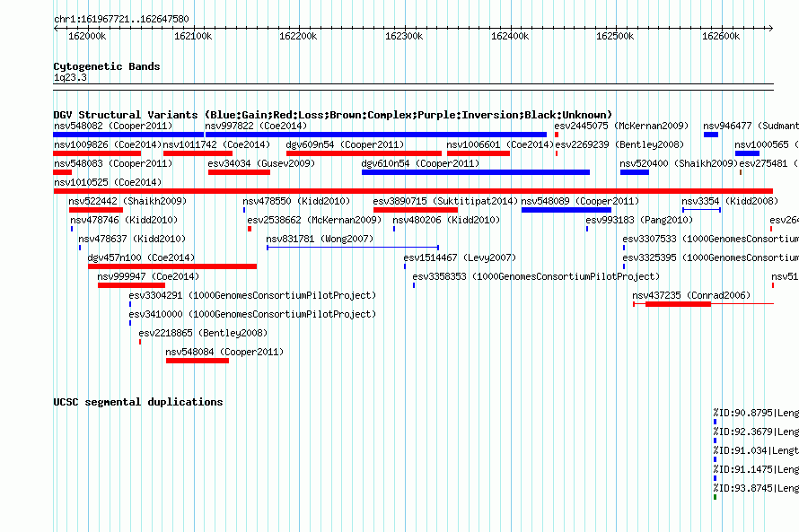This screenshot has width=799, height=532.
Task: Open the esv2445075 (McKernan2009) variant label
Action: (x=621, y=126)
